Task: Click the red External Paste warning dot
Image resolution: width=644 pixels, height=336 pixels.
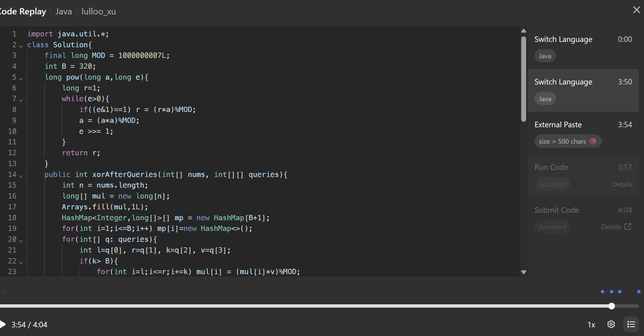Action: (x=593, y=141)
